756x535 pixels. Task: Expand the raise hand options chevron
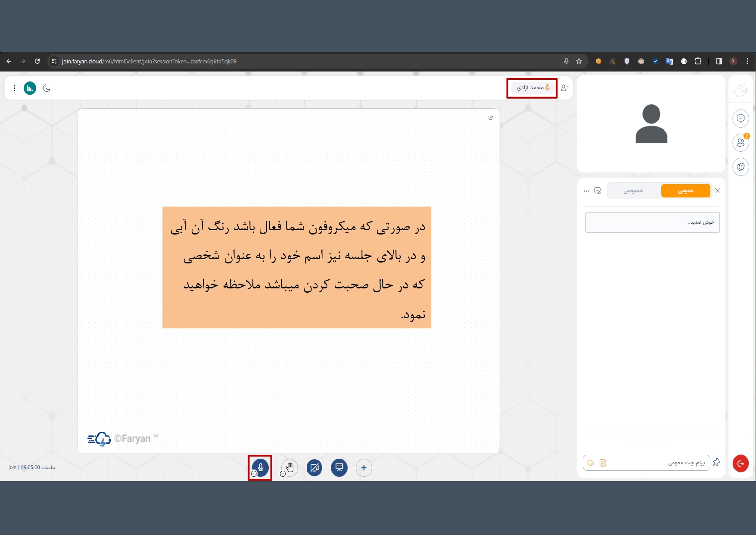283,474
